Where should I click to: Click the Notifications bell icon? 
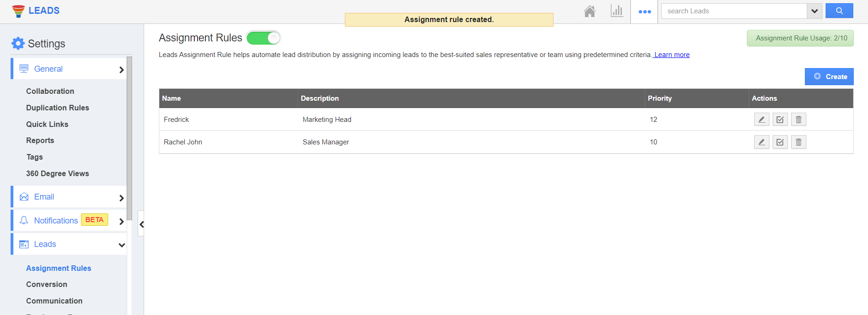(x=24, y=220)
